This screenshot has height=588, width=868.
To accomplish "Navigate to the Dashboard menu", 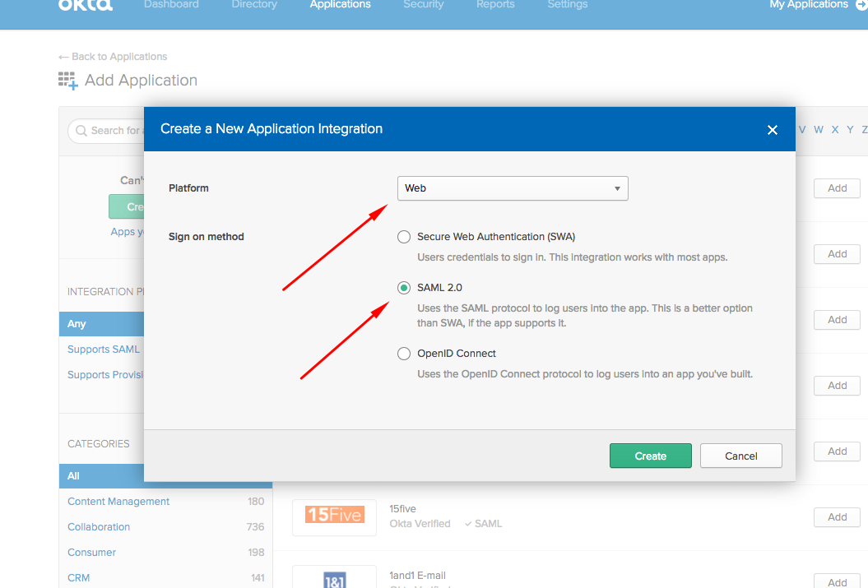I will coord(171,5).
